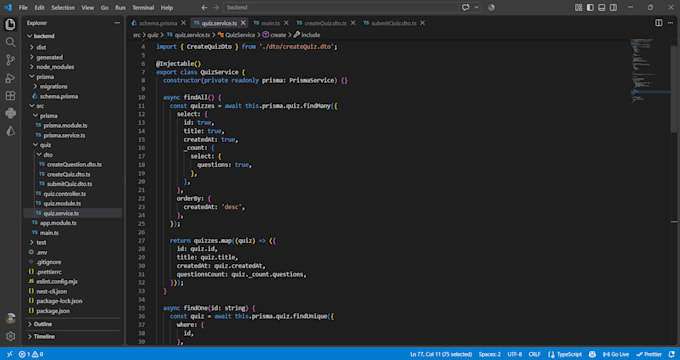Open the Terminal menu
The width and height of the screenshot is (680, 360).
(143, 7)
